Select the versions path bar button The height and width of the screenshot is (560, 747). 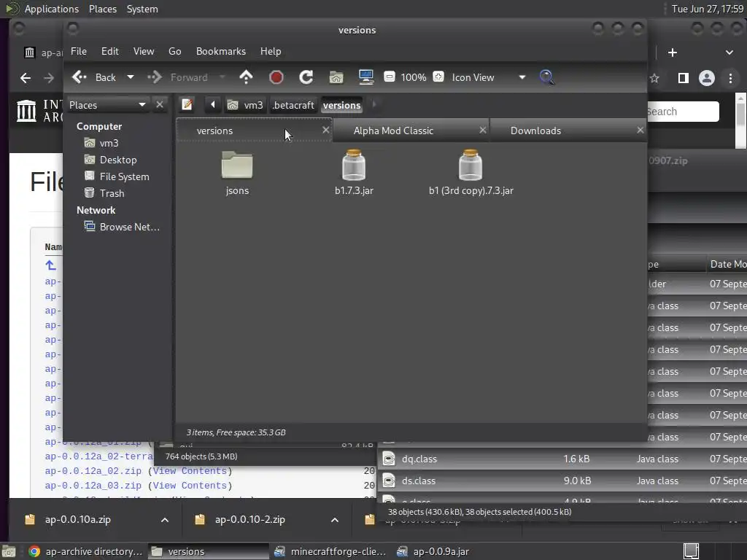[341, 105]
